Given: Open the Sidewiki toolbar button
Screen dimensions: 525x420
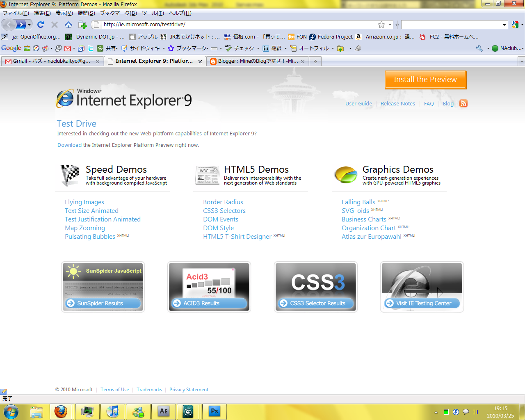Looking at the screenshot, I should [140, 48].
